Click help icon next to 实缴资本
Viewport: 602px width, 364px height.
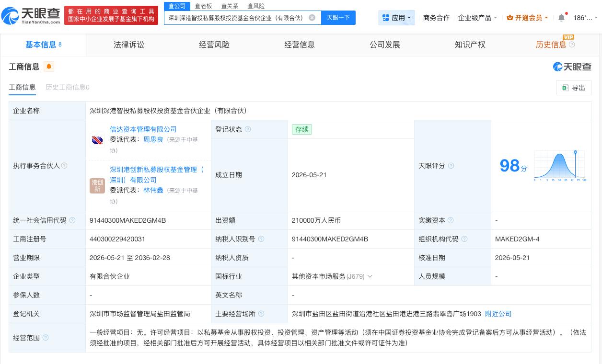(x=451, y=220)
